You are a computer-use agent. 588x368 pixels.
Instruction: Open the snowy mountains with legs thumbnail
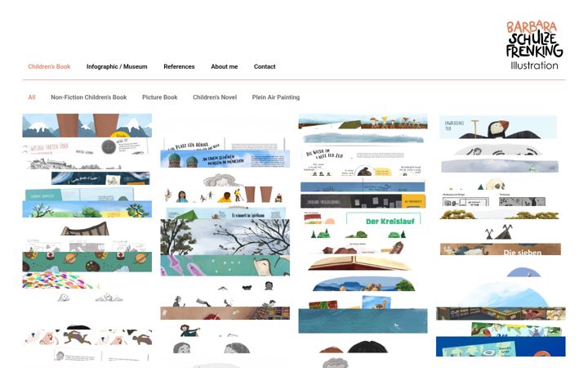click(x=87, y=125)
